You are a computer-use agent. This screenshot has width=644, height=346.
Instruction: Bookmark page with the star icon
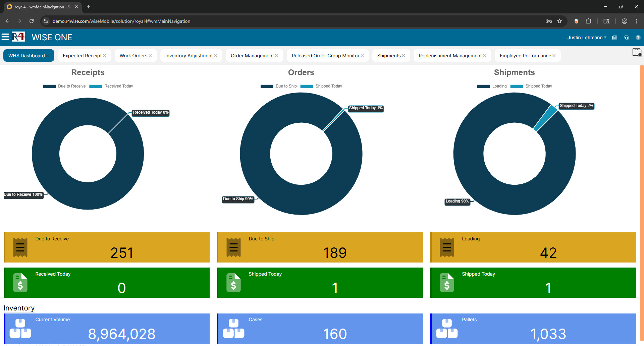(x=559, y=21)
